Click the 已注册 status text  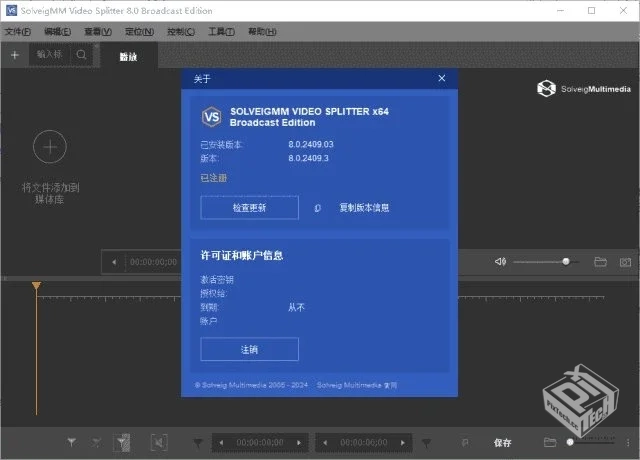[x=213, y=178]
